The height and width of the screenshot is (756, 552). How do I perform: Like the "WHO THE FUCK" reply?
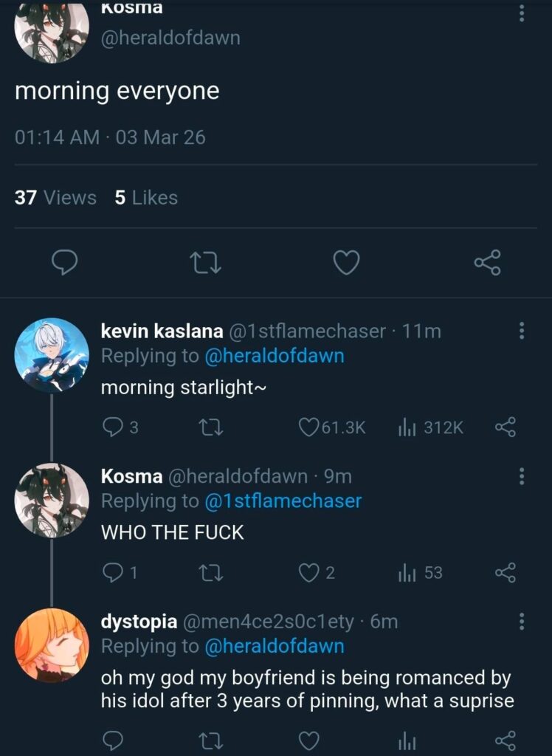click(x=309, y=572)
